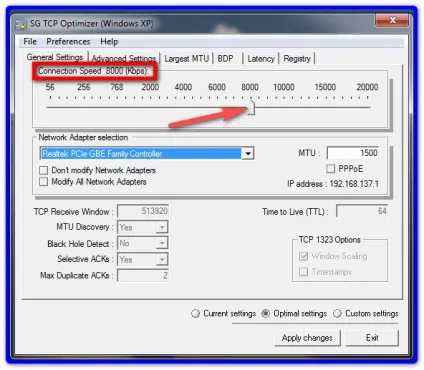Screen dimensions: 424x370
Task: Select the Custom settings radio button
Action: (x=337, y=314)
